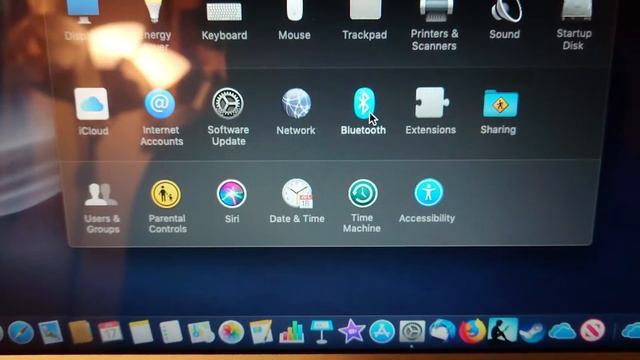Open Kindle from the Dock

(503, 331)
